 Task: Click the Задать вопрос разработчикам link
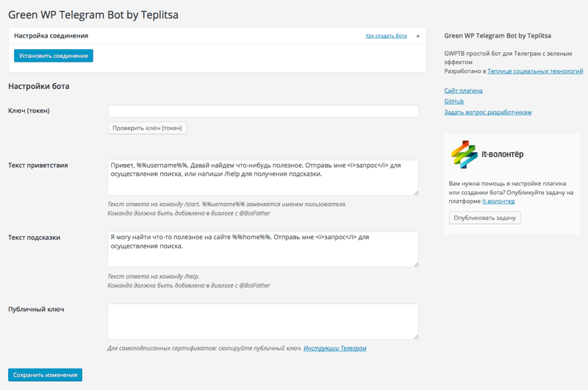(x=487, y=113)
